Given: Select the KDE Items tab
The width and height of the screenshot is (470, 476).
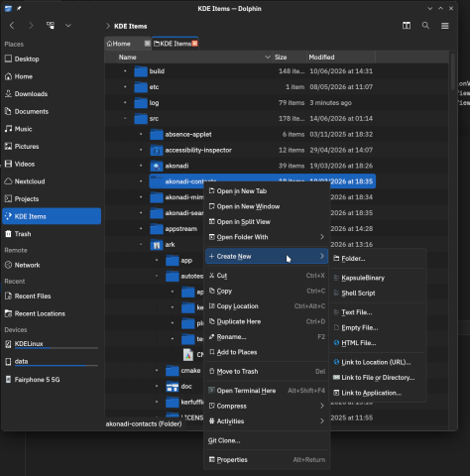Looking at the screenshot, I should tap(175, 44).
